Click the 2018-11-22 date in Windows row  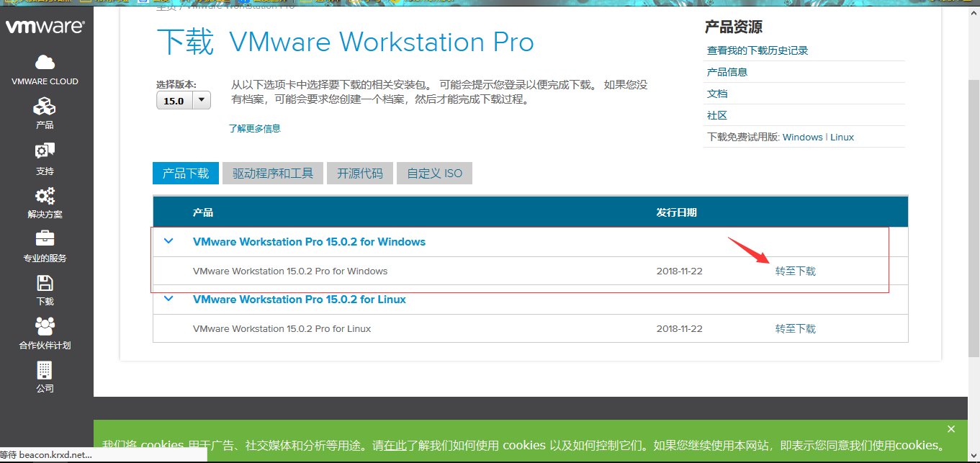(x=680, y=271)
